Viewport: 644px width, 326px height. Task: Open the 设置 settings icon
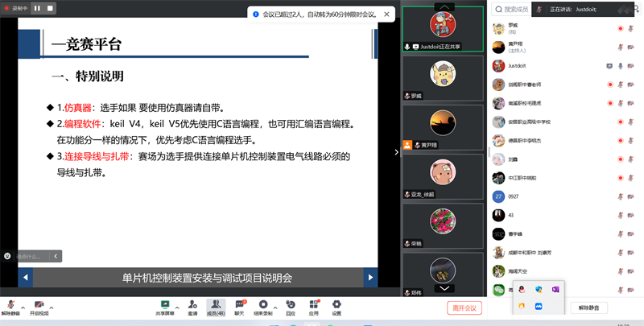coord(336,304)
